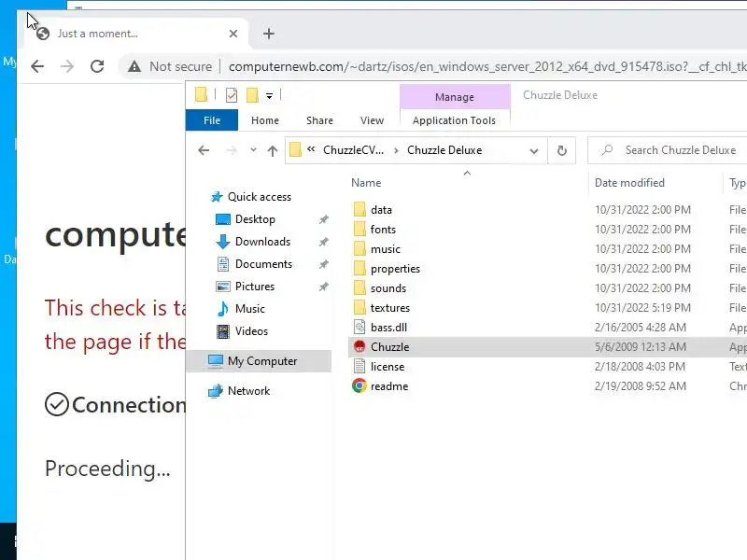Image resolution: width=747 pixels, height=560 pixels.
Task: Unpin Documents using its pin icon
Action: pyautogui.click(x=323, y=264)
